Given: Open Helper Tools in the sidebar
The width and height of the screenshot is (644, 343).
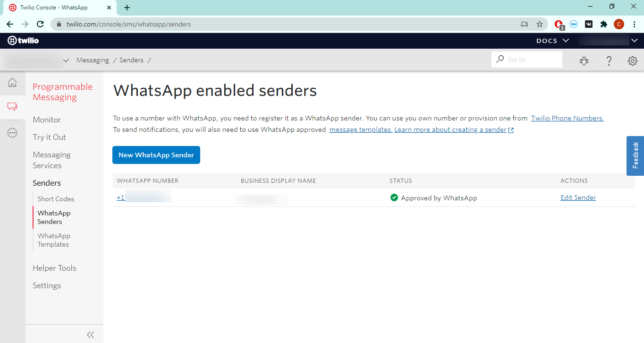Looking at the screenshot, I should tap(54, 268).
